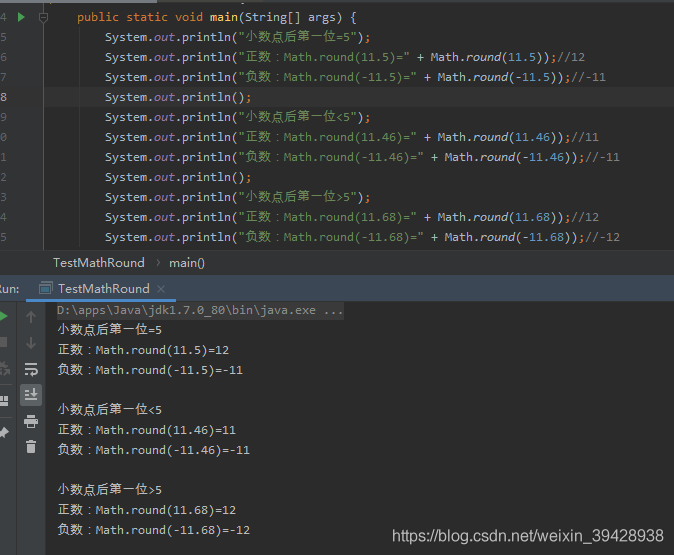Click the java.exe command line in the console
This screenshot has width=674, height=555.
point(200,310)
